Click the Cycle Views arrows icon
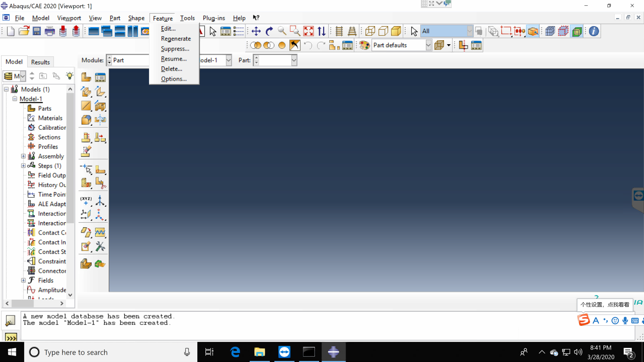 (x=321, y=31)
